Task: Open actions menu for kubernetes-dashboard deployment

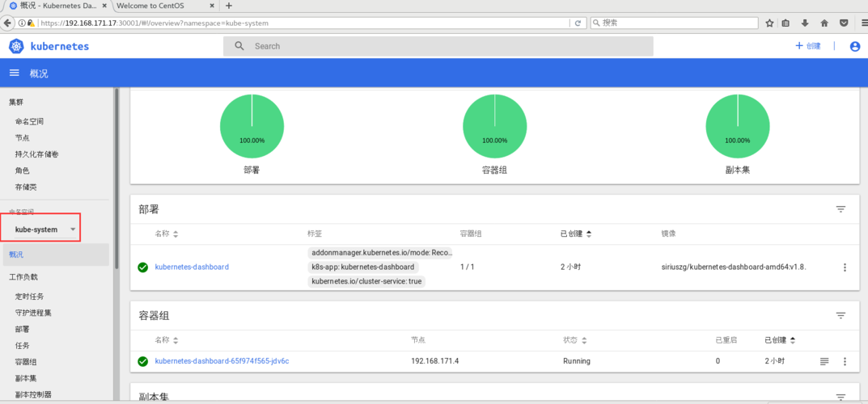Action: [845, 267]
